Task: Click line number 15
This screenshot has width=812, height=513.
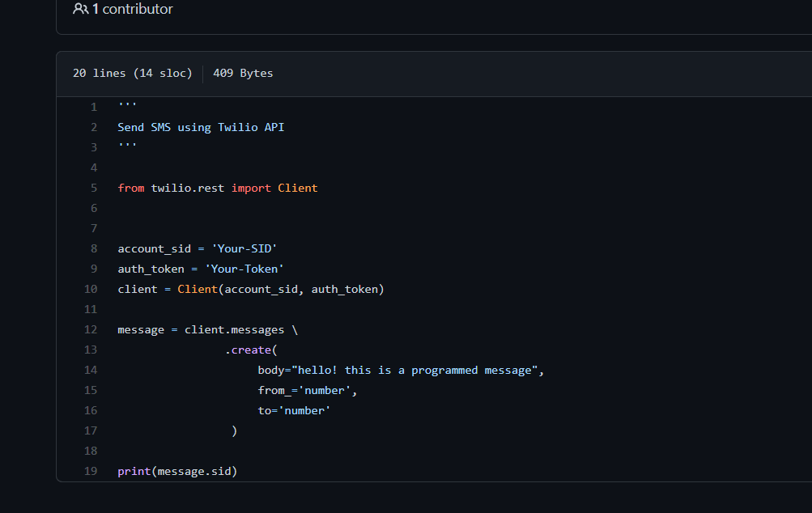Action: pyautogui.click(x=91, y=390)
